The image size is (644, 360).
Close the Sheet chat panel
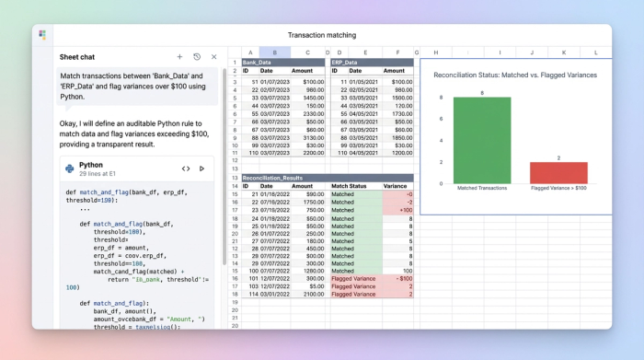214,57
